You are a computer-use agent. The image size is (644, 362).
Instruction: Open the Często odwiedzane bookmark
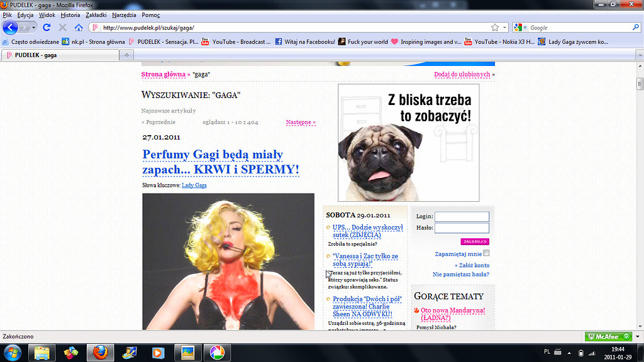pos(30,42)
